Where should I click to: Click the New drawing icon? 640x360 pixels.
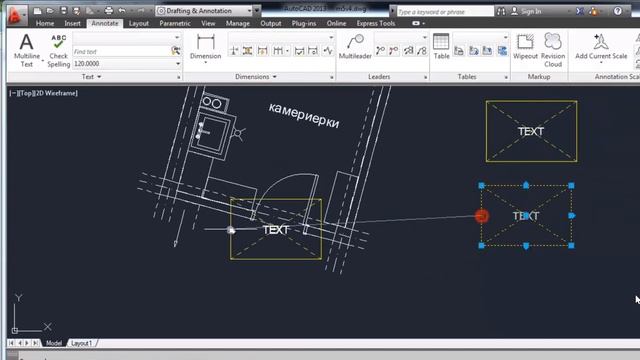(x=38, y=11)
